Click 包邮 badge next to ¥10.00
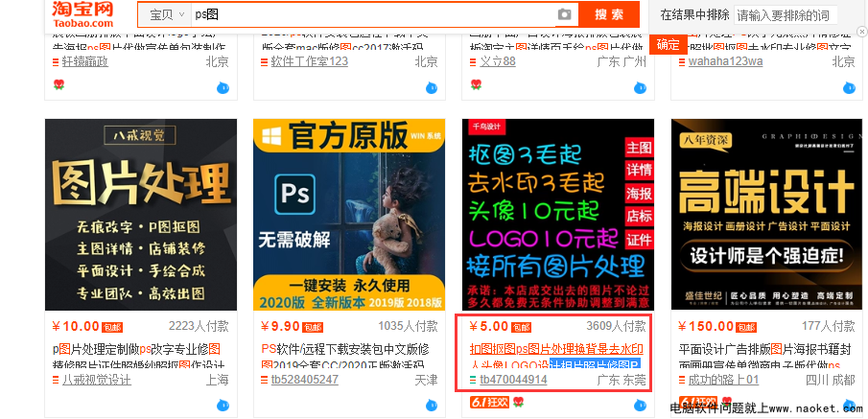The width and height of the screenshot is (868, 419). tap(112, 328)
